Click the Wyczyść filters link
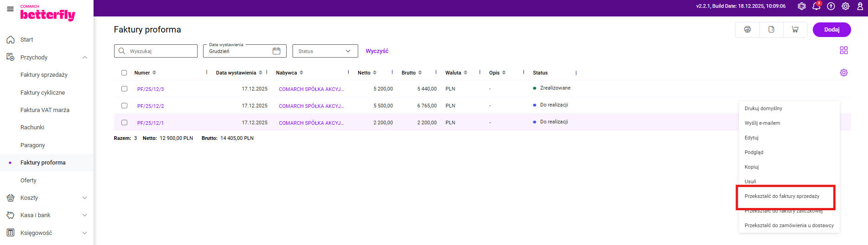 [x=377, y=51]
